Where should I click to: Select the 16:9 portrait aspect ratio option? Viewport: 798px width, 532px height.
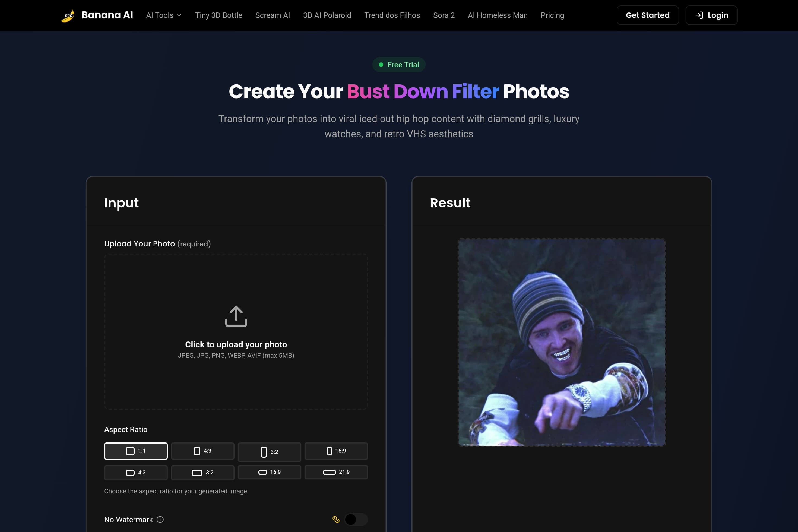pyautogui.click(x=336, y=451)
